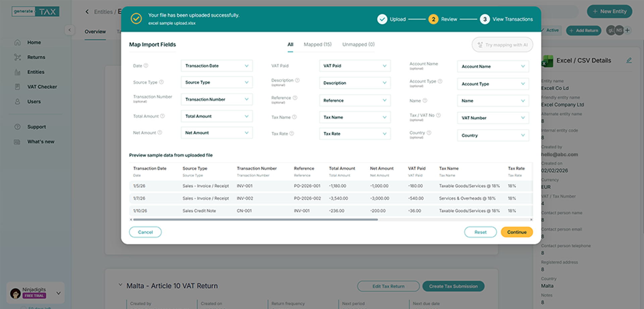Click the INV-001 transaction number cell

[245, 186]
